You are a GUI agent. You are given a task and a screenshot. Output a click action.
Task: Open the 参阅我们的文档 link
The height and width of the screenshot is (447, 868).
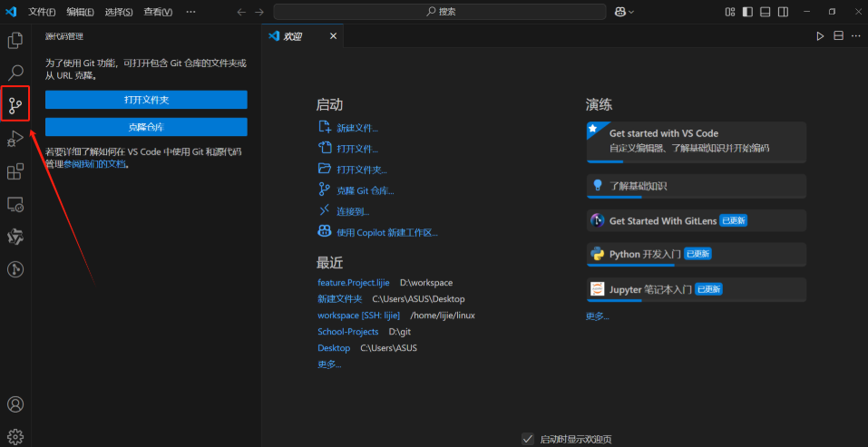tap(94, 164)
